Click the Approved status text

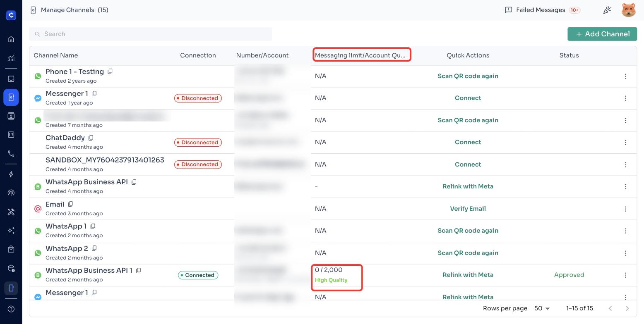[x=569, y=275]
